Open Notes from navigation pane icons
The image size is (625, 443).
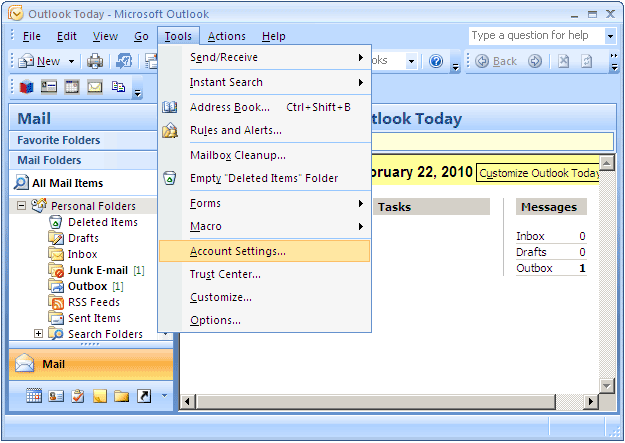(x=100, y=396)
